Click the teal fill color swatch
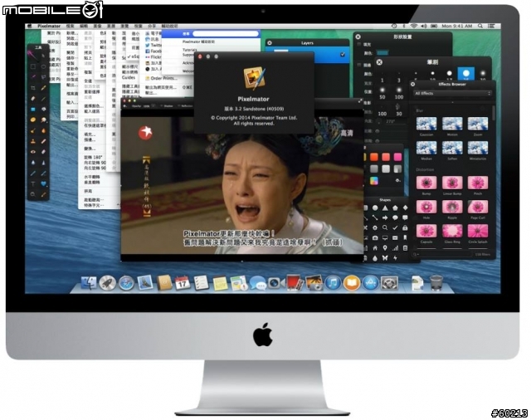The width and height of the screenshot is (531, 420). coord(382,53)
